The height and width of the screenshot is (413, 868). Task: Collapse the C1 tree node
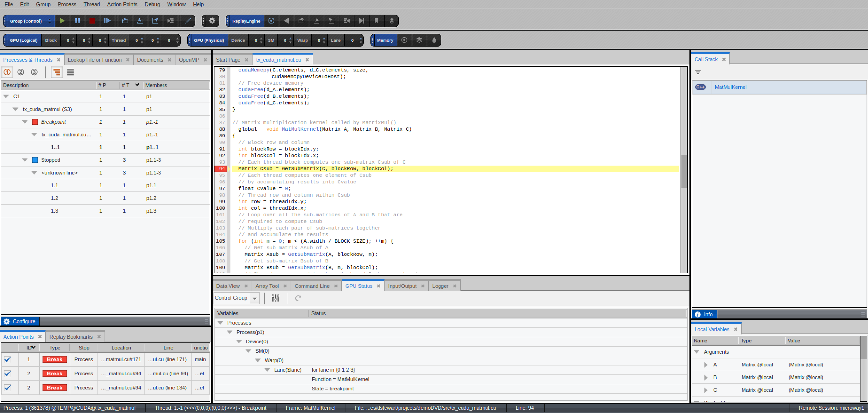(x=6, y=96)
